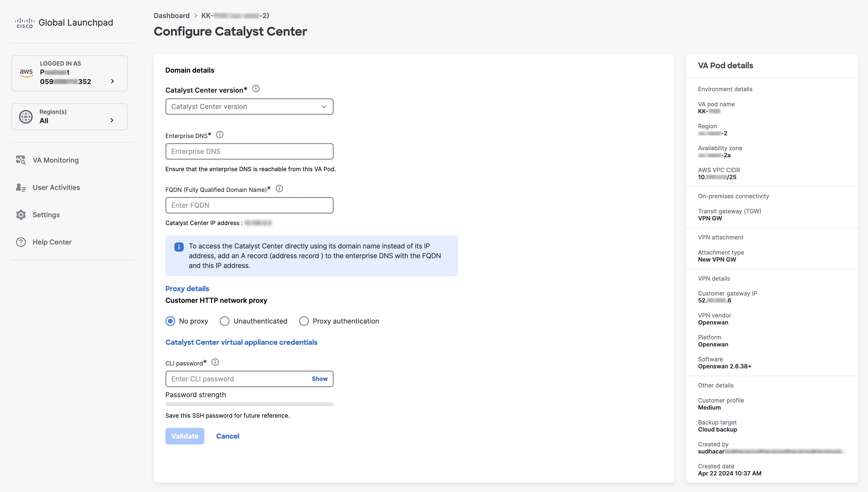Viewport: 868px width, 492px height.
Task: Click the Dashboard breadcrumb link
Action: (171, 16)
